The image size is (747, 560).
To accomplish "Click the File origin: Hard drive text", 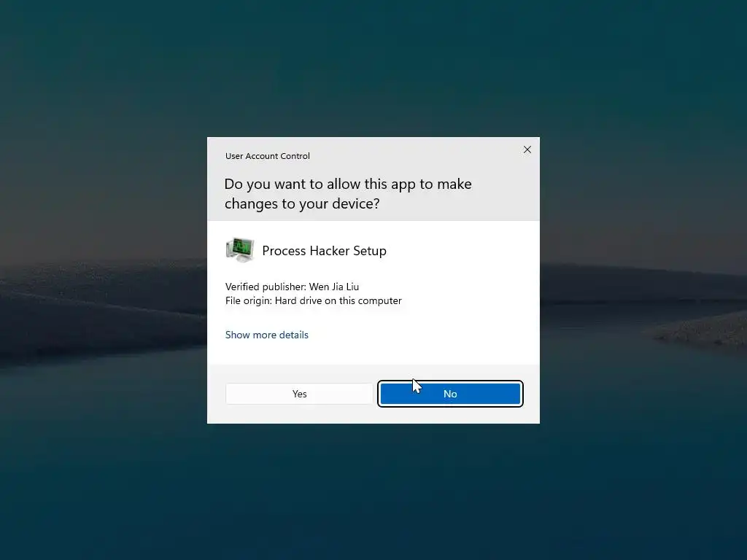I will pyautogui.click(x=314, y=300).
